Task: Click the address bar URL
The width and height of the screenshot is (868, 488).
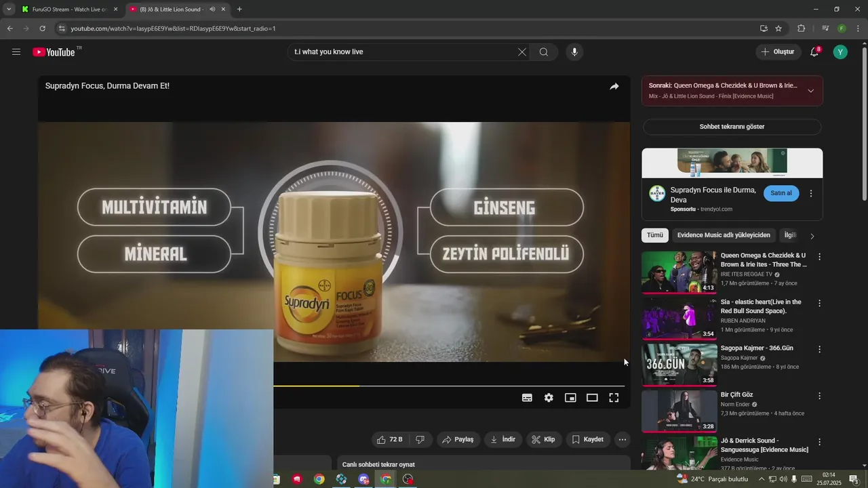Action: pos(173,28)
